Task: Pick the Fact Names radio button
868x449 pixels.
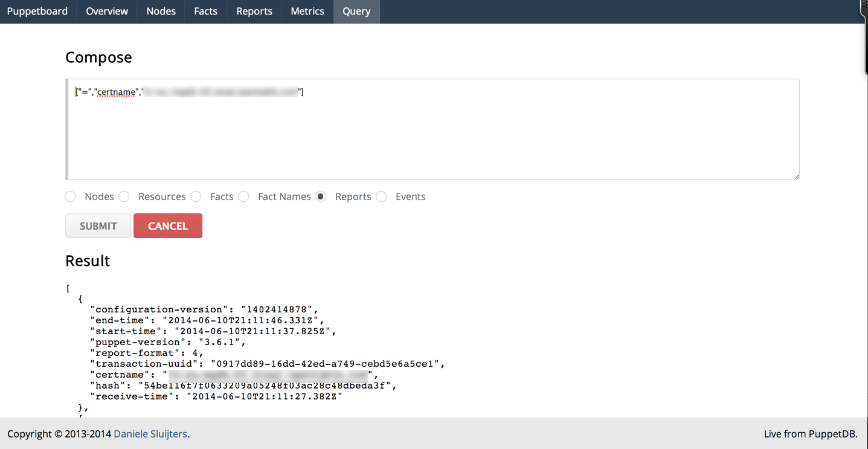Action: 244,196
